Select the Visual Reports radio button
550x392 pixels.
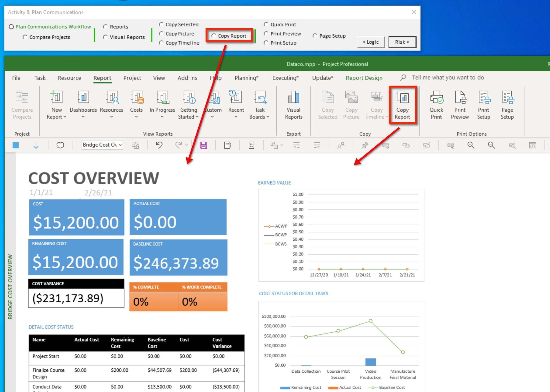tap(105, 37)
